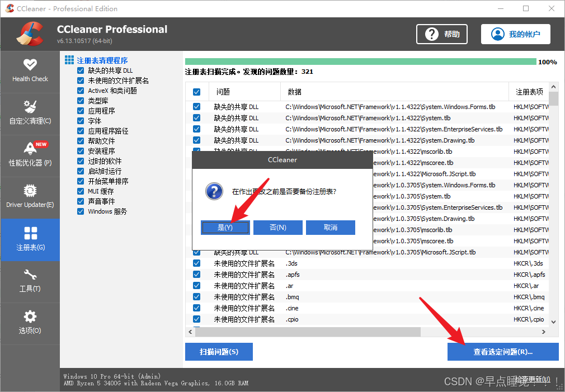The image size is (565, 392).
Task: Uncheck the .3ds file extension row
Action: (197, 263)
